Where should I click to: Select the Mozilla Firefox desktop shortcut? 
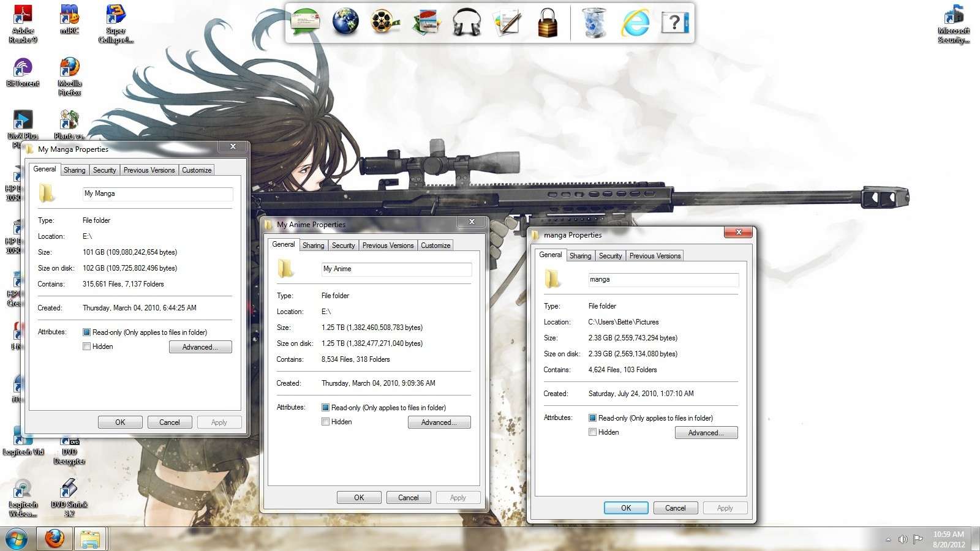tap(69, 77)
